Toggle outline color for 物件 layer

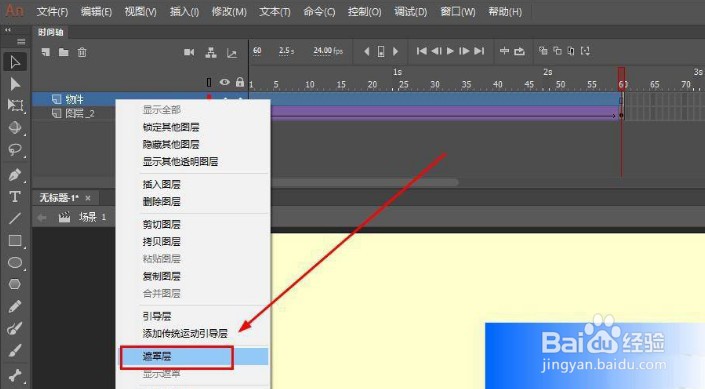[x=209, y=97]
